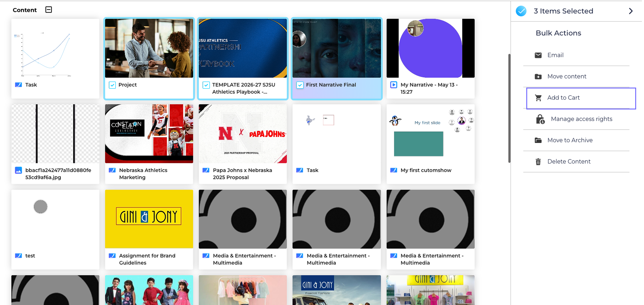Click the title 'Papa Johns x Nebraska 2025 Proposal'
The width and height of the screenshot is (644, 305).
point(243,174)
